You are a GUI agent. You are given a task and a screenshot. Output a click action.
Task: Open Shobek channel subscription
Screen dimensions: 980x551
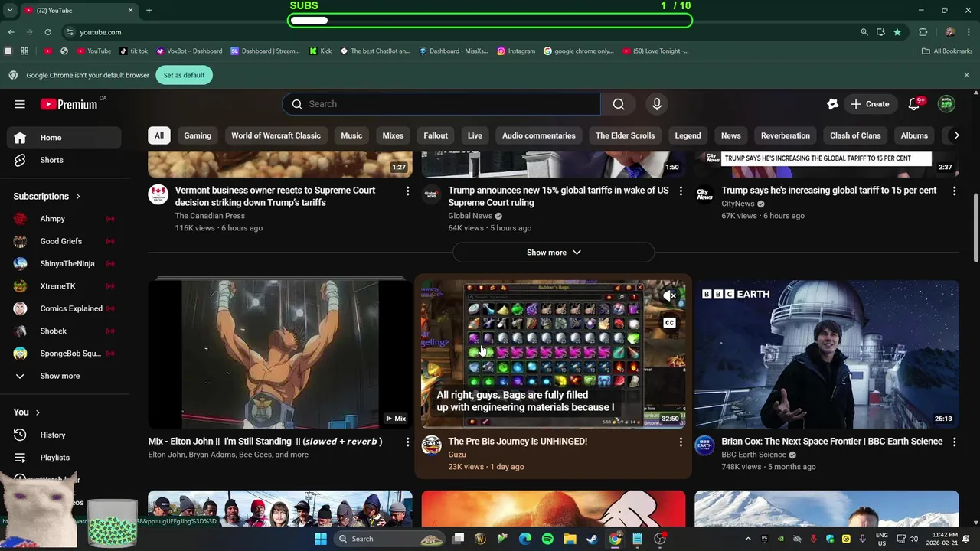(64, 331)
